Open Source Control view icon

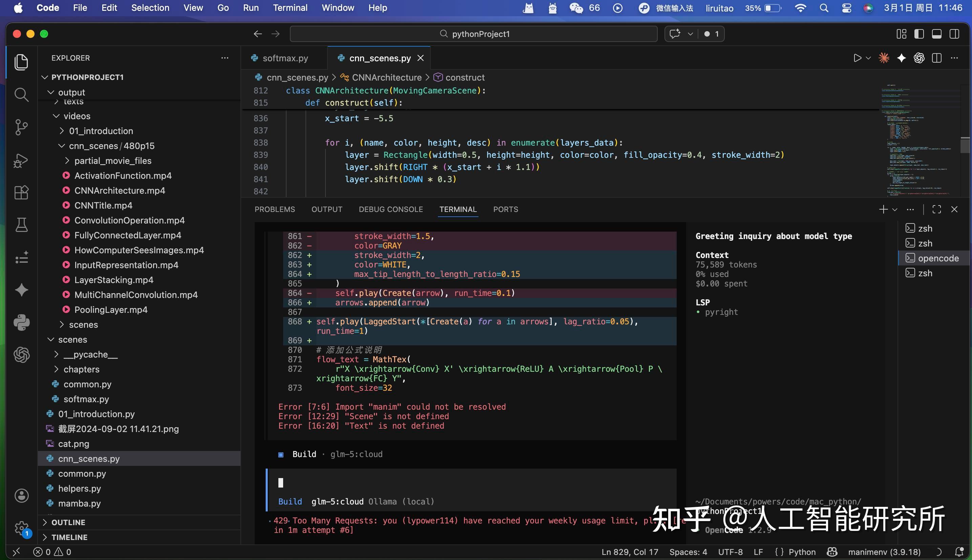click(21, 127)
